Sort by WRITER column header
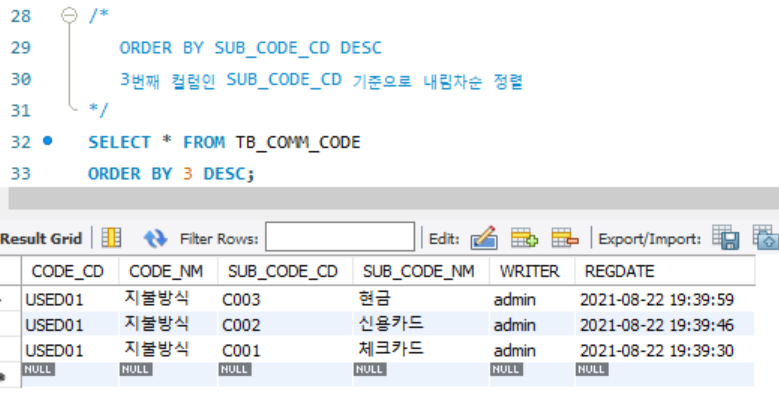 (x=532, y=271)
